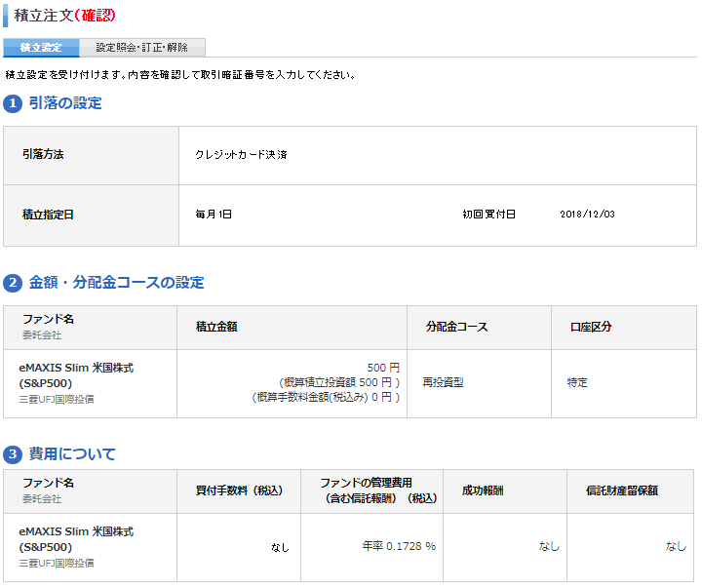Click the 500 円 amount value
702x588 pixels.
tap(383, 368)
